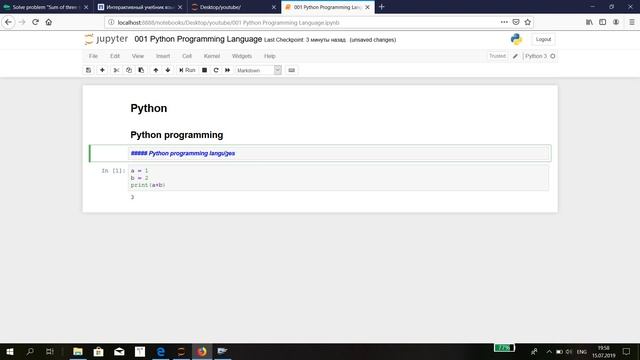Reload the current page
The height and width of the screenshot is (360, 640).
[36, 22]
